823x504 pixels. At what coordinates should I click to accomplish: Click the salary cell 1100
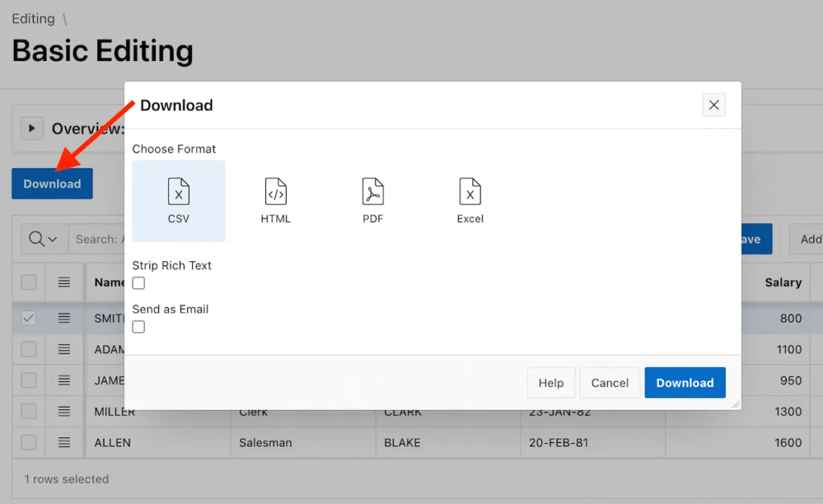click(x=776, y=349)
